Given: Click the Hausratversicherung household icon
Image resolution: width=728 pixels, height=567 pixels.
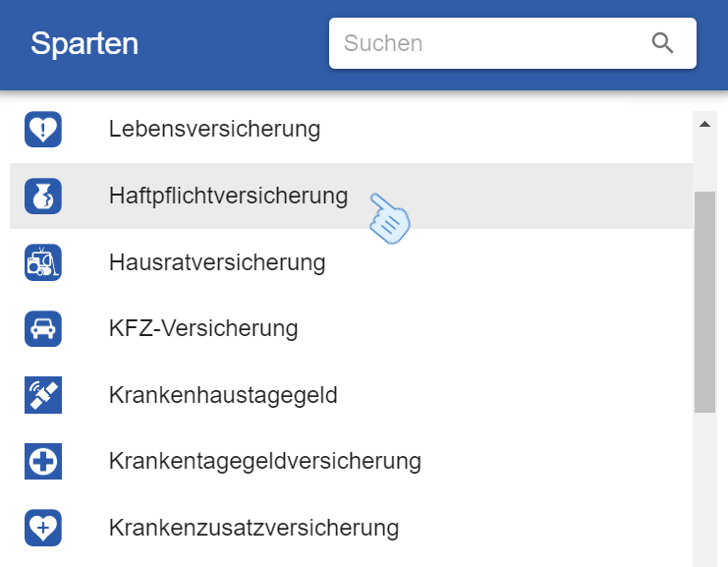Looking at the screenshot, I should pyautogui.click(x=43, y=262).
